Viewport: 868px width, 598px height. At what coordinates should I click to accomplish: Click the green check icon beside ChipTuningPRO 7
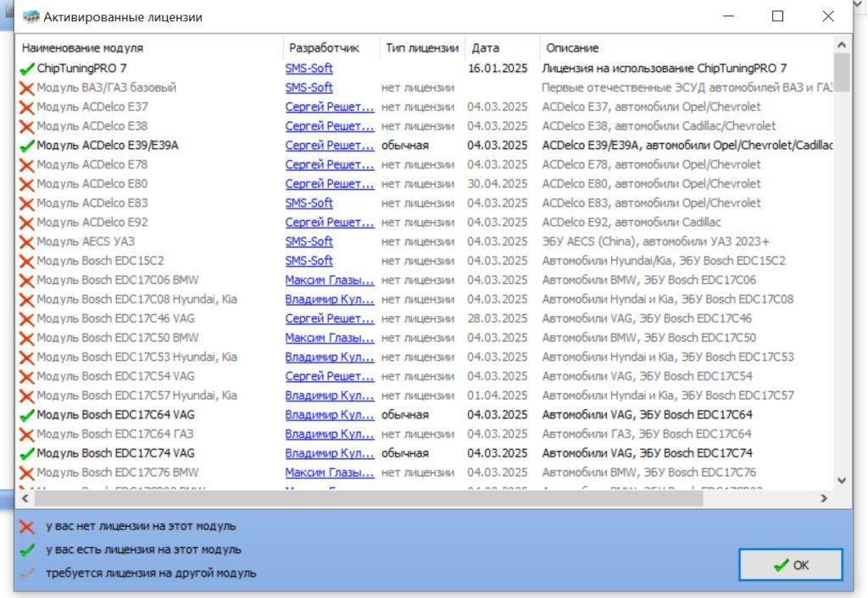pos(26,69)
